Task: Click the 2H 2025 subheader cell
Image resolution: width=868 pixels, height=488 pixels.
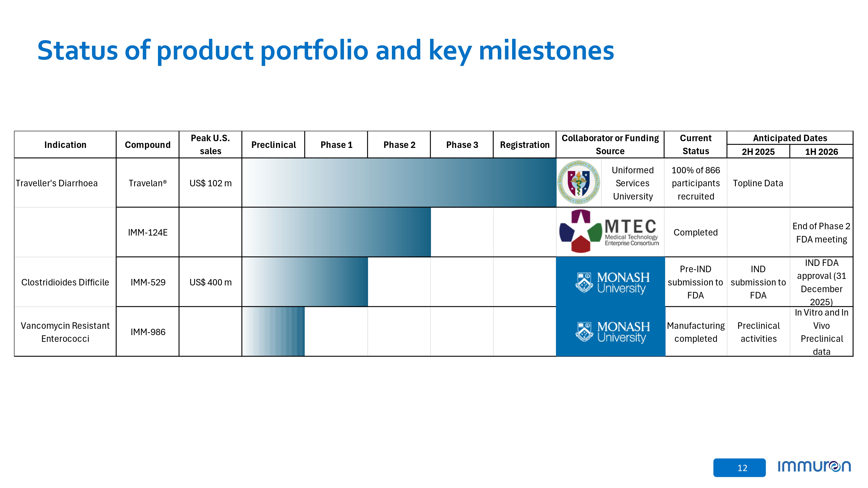Action: point(758,152)
